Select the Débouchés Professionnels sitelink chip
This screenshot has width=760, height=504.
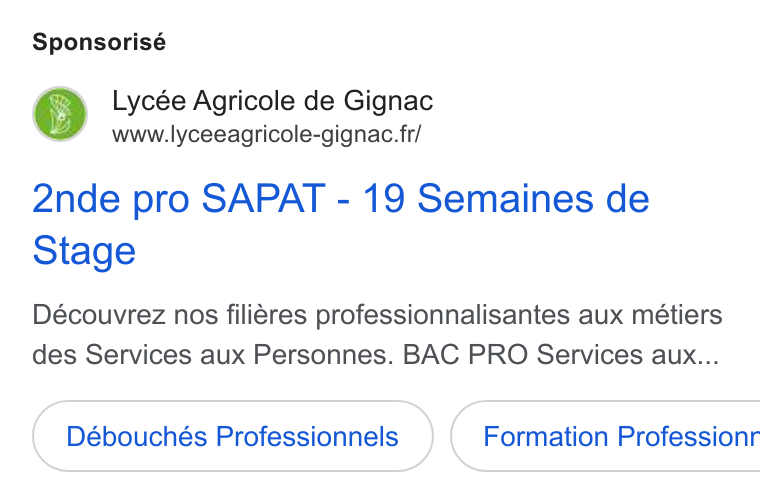233,436
